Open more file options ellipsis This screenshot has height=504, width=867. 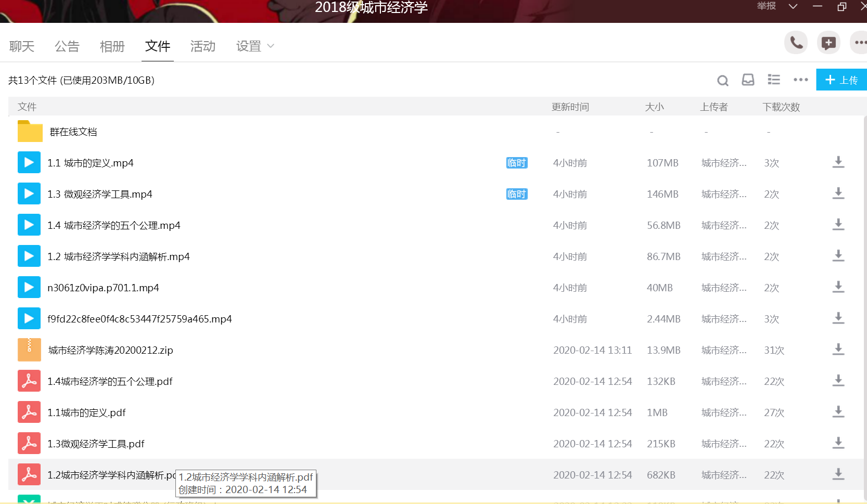click(x=800, y=80)
